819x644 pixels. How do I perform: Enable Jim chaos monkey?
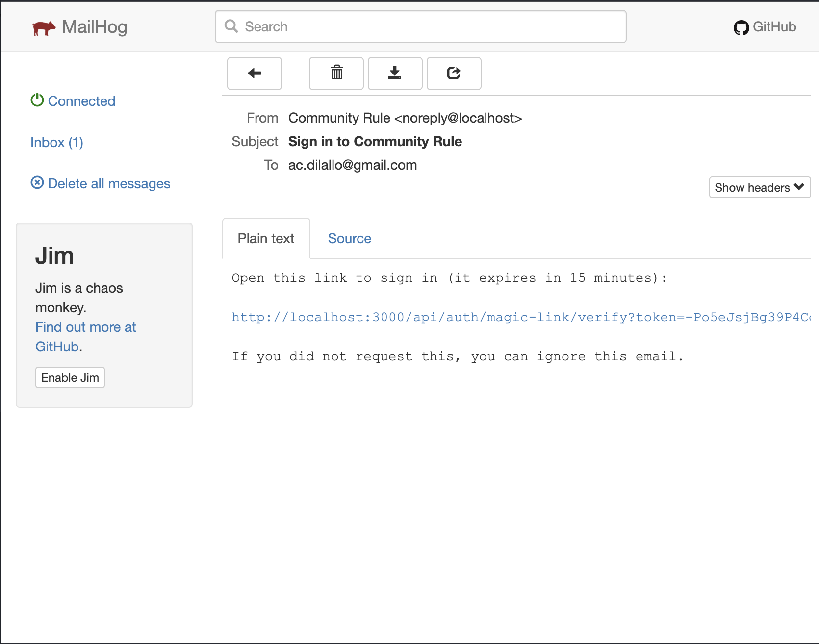click(70, 377)
